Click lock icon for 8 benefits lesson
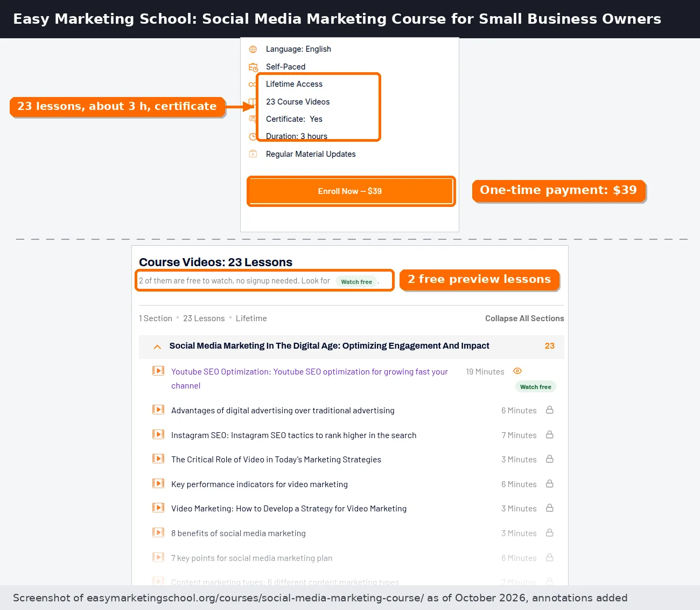The height and width of the screenshot is (610, 700). coord(550,533)
